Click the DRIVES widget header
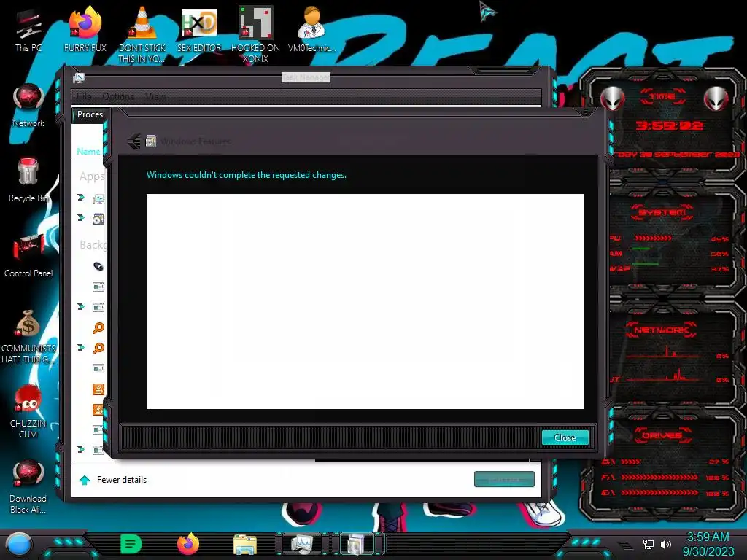The height and width of the screenshot is (560, 747). pyautogui.click(x=662, y=435)
